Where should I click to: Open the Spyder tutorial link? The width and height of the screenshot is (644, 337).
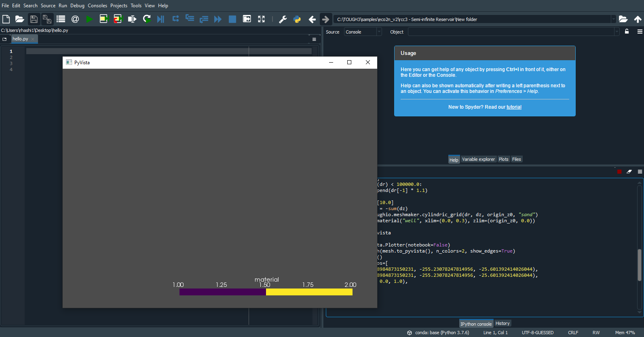[514, 107]
